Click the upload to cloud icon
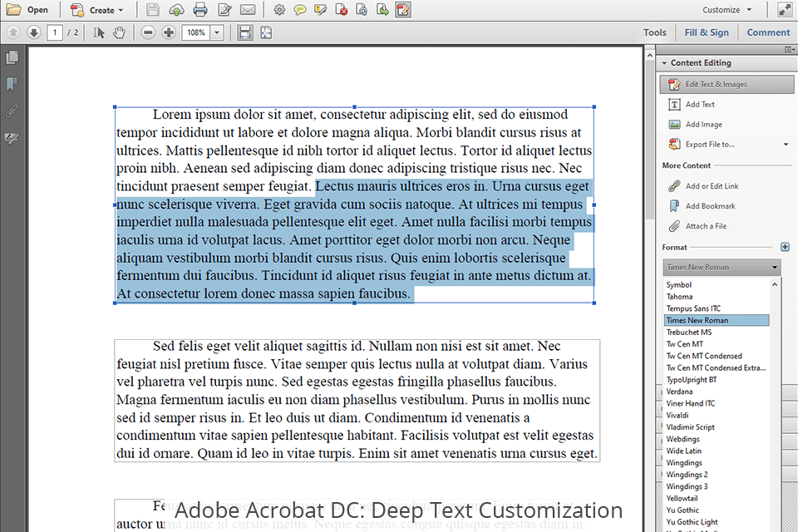 pos(176,10)
